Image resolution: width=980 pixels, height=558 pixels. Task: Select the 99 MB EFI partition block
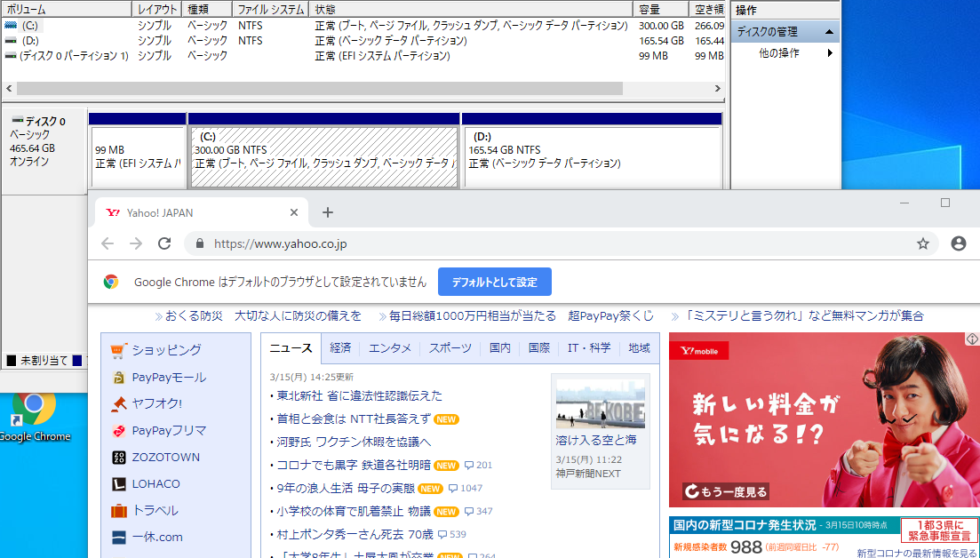pos(138,157)
